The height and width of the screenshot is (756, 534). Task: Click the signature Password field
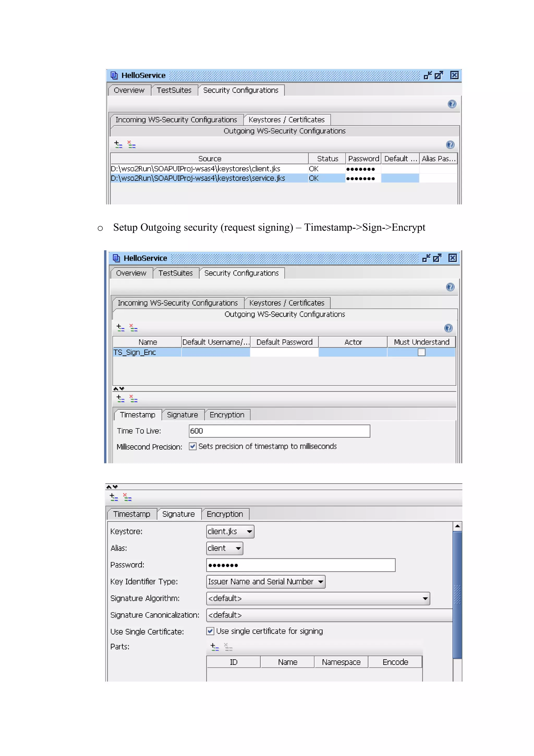click(x=301, y=565)
